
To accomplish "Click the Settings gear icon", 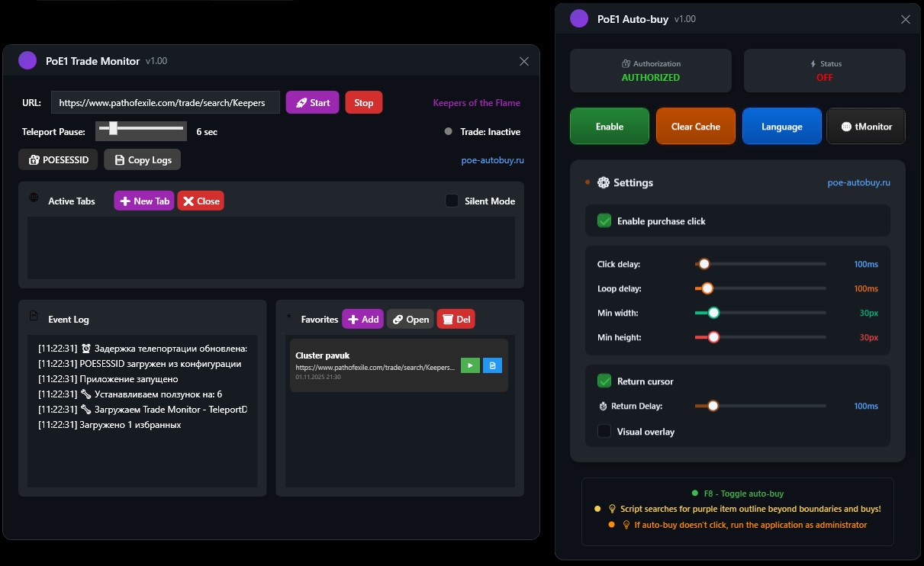I will click(x=604, y=182).
